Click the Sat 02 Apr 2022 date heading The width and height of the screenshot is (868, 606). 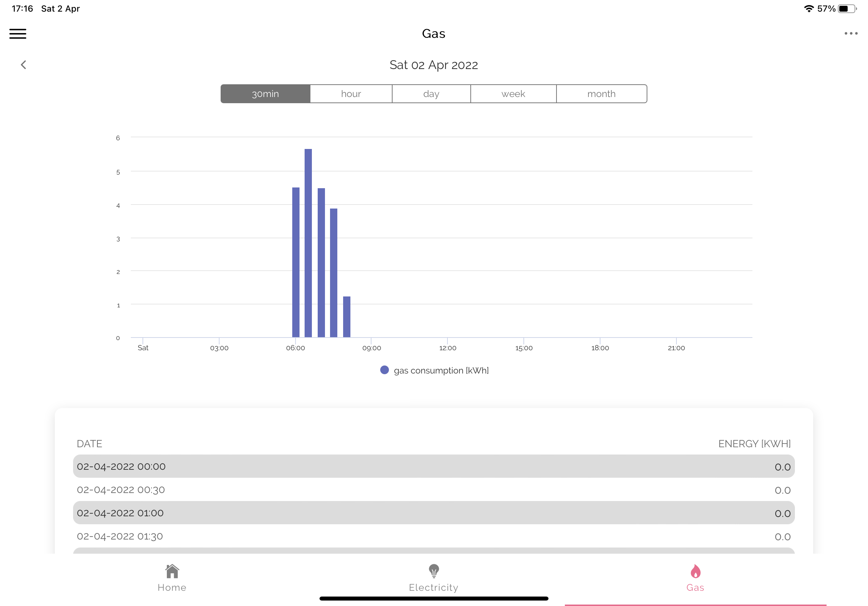pyautogui.click(x=434, y=65)
